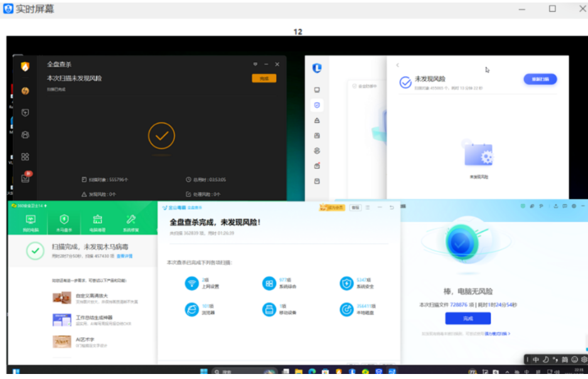Open the smiley emoji icon on IME toolbar
Image resolution: width=588 pixels, height=379 pixels.
[574, 360]
